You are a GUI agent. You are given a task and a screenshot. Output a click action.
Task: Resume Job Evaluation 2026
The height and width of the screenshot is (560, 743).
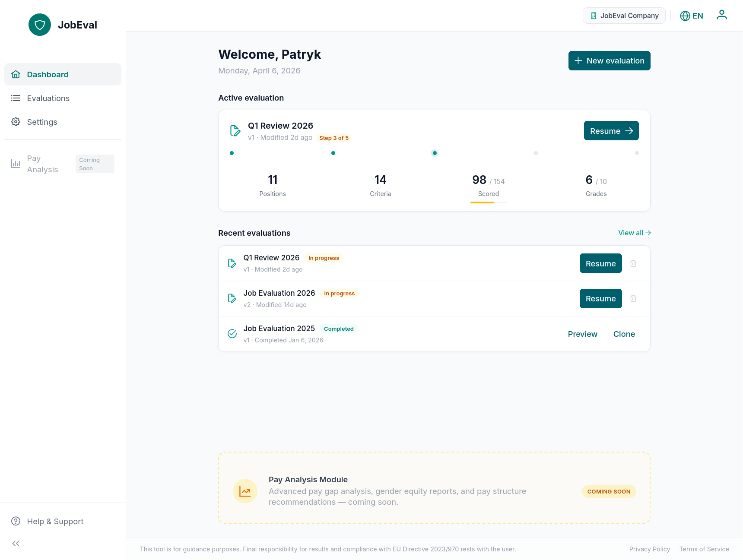(600, 298)
